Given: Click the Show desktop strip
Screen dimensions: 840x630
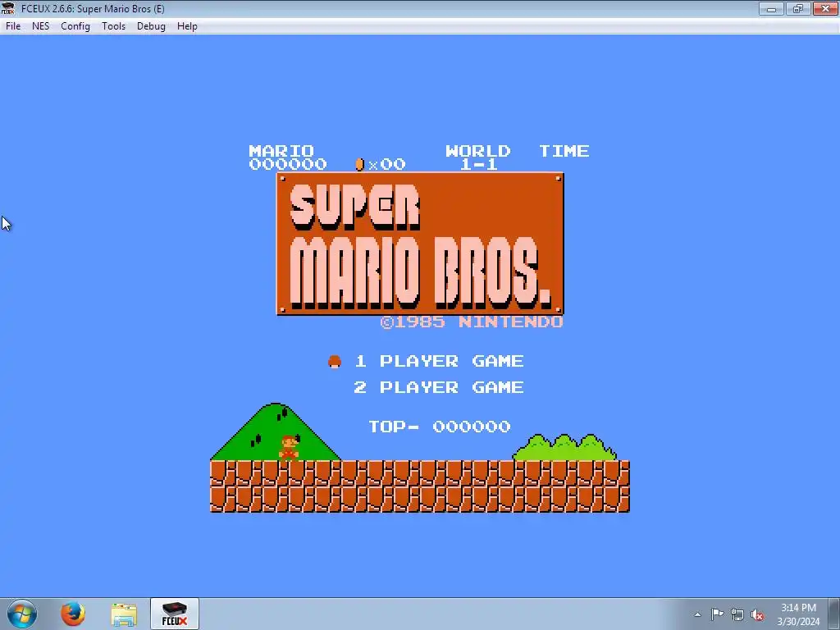Looking at the screenshot, I should [x=834, y=614].
